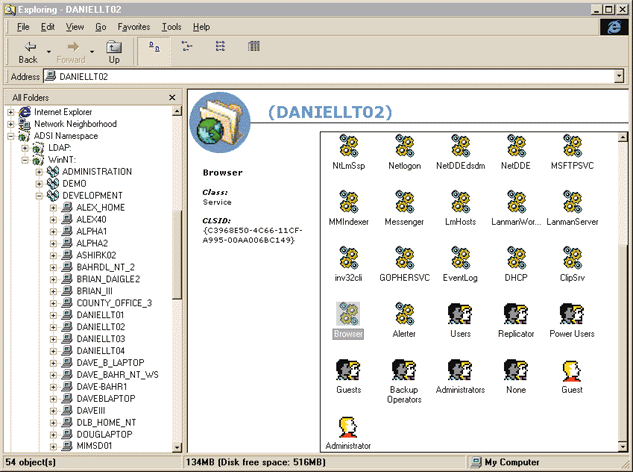The image size is (633, 472).
Task: Select the ClipSrv service icon
Action: (572, 258)
